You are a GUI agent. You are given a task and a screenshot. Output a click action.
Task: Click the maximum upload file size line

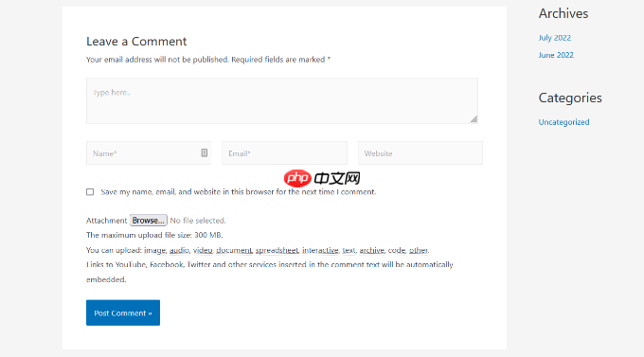154,235
